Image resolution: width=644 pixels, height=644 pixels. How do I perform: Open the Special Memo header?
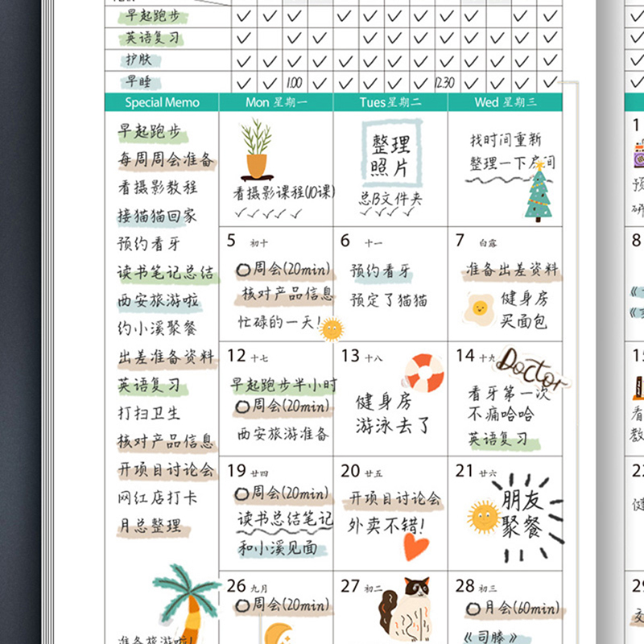(x=162, y=102)
